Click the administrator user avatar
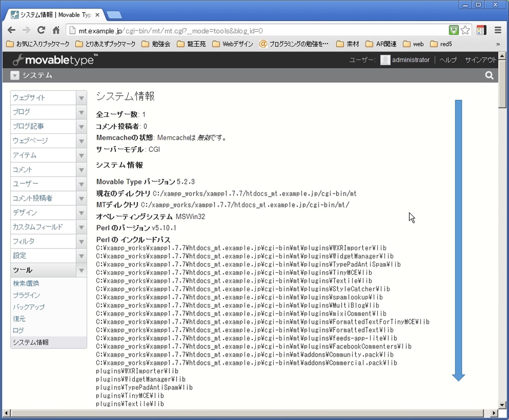509x420 pixels. (x=385, y=60)
